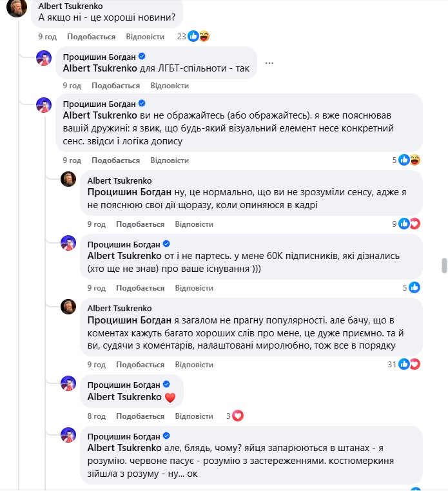Image resolution: width=448 pixels, height=491 pixels.
Task: Click reaction icons on "ви не ображайтесь" comment
Action: point(409,160)
